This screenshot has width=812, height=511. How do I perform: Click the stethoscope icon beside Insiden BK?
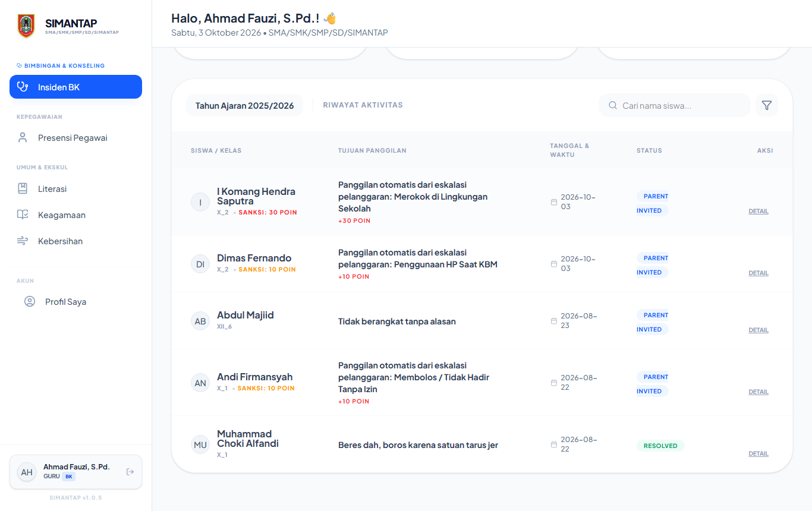click(23, 87)
